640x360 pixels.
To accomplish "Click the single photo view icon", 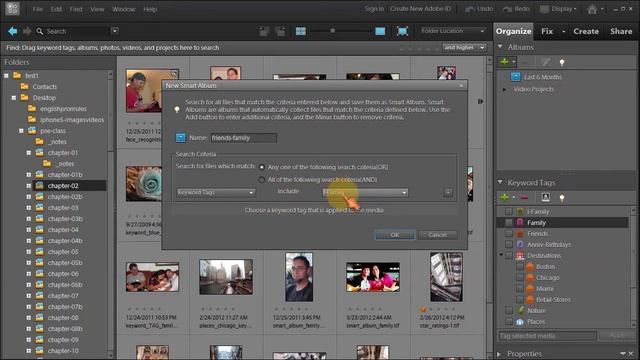I will coord(380,31).
